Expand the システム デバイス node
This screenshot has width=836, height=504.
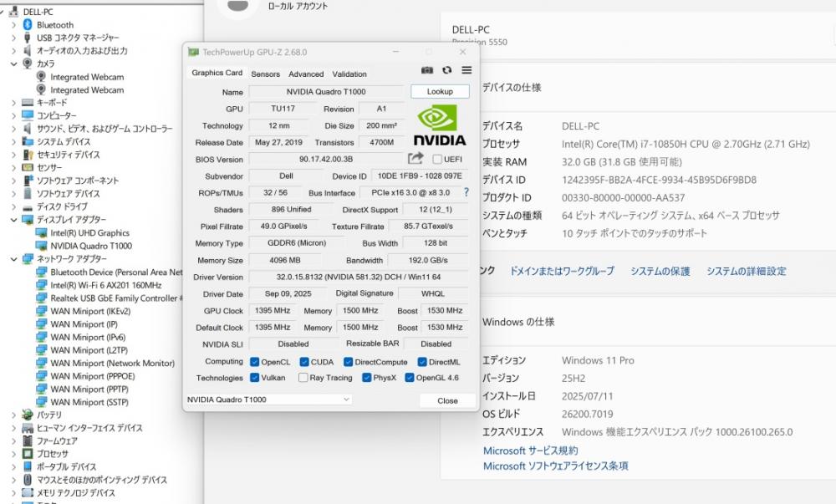tap(14, 142)
